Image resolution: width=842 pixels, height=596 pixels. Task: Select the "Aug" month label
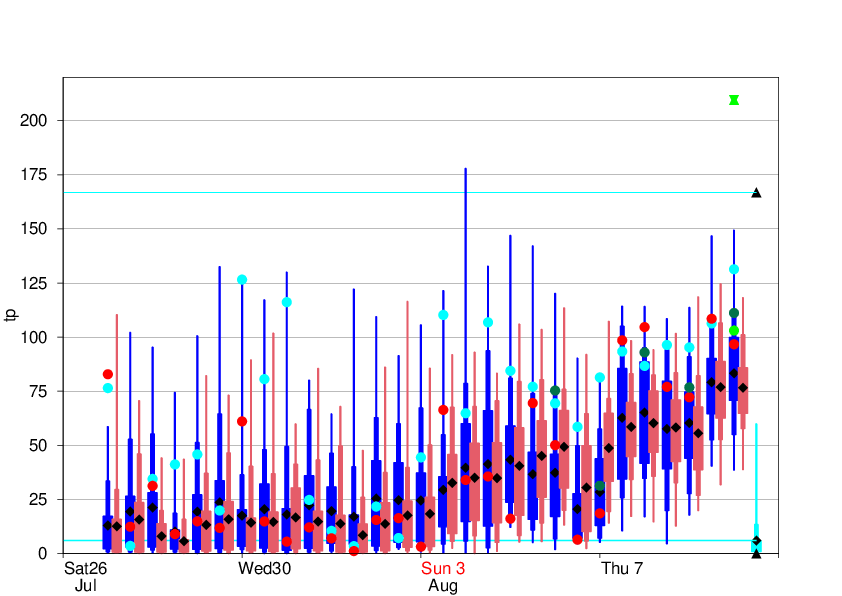[x=443, y=586]
